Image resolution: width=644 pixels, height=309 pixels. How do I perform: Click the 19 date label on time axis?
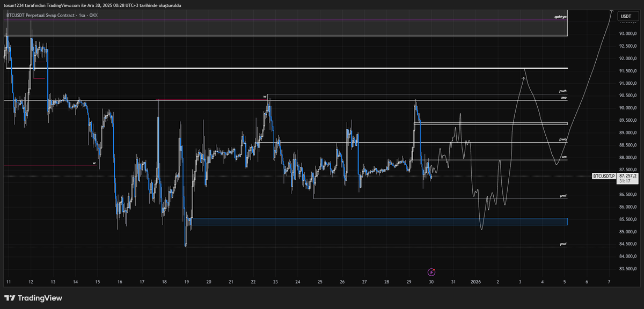(186, 281)
